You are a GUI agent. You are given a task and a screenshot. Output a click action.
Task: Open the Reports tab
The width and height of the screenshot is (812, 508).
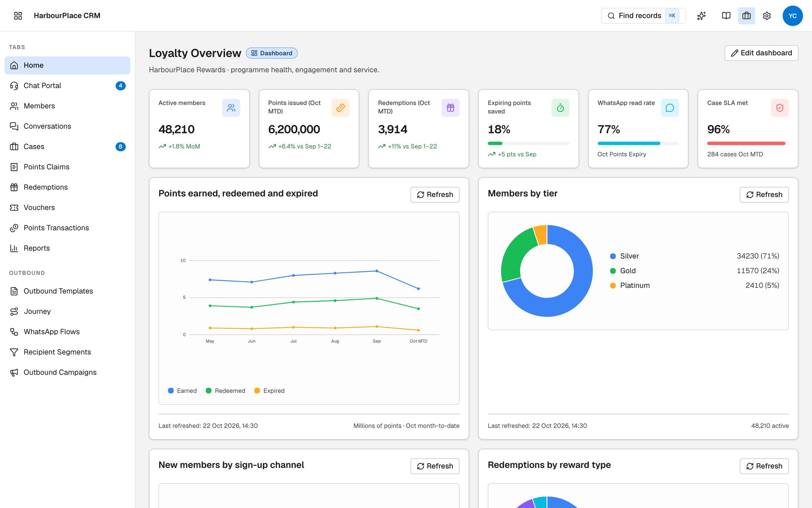pyautogui.click(x=67, y=248)
